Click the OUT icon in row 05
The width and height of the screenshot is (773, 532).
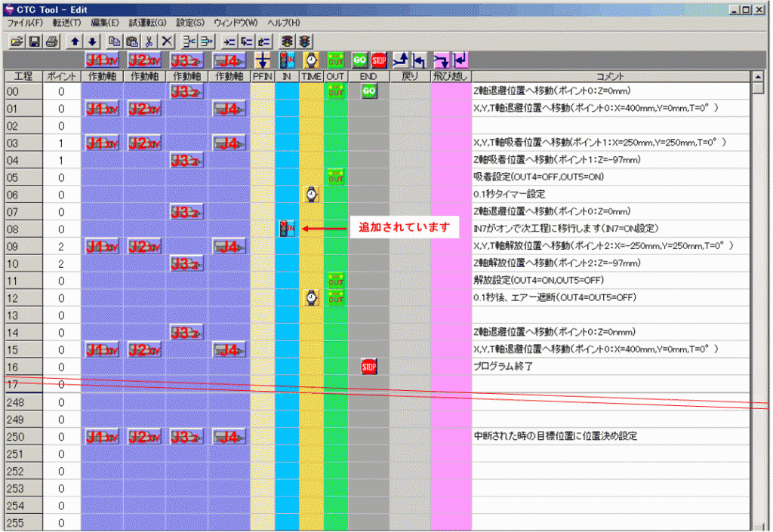point(336,177)
